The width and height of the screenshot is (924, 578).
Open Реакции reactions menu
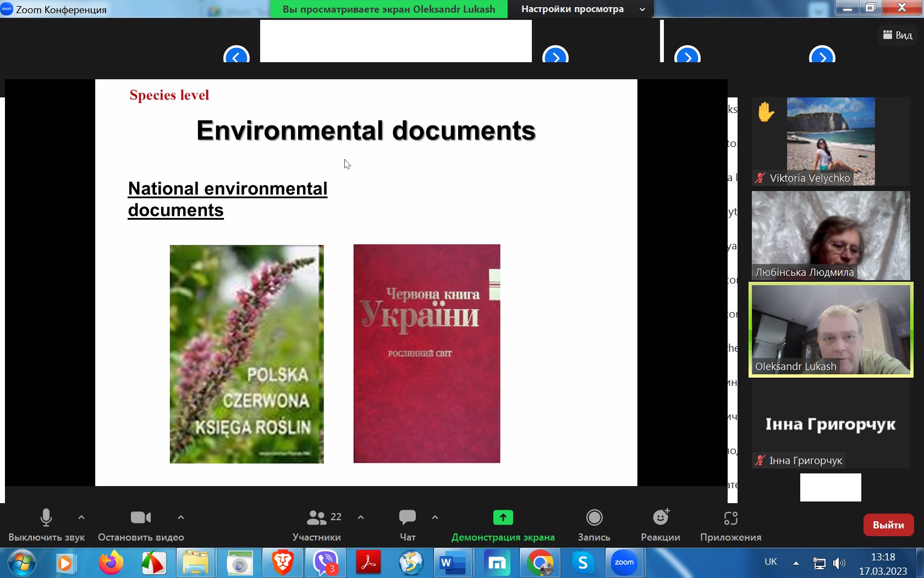pyautogui.click(x=661, y=525)
